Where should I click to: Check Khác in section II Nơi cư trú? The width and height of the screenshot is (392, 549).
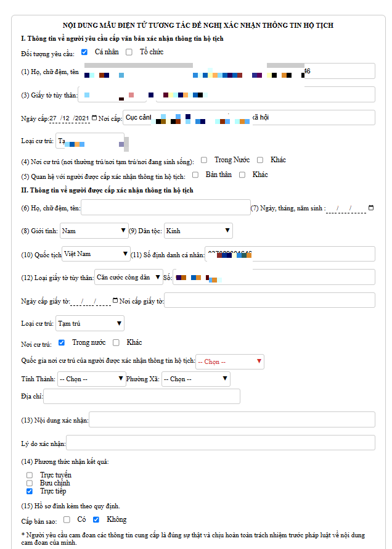coord(116,343)
